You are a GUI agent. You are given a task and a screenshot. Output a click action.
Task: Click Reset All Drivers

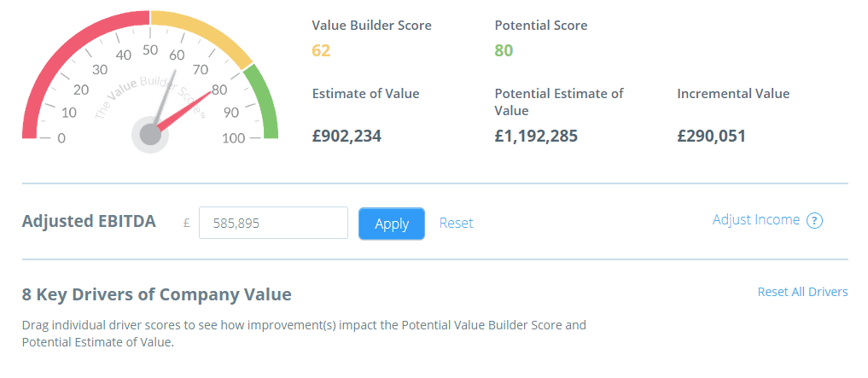coord(802,292)
